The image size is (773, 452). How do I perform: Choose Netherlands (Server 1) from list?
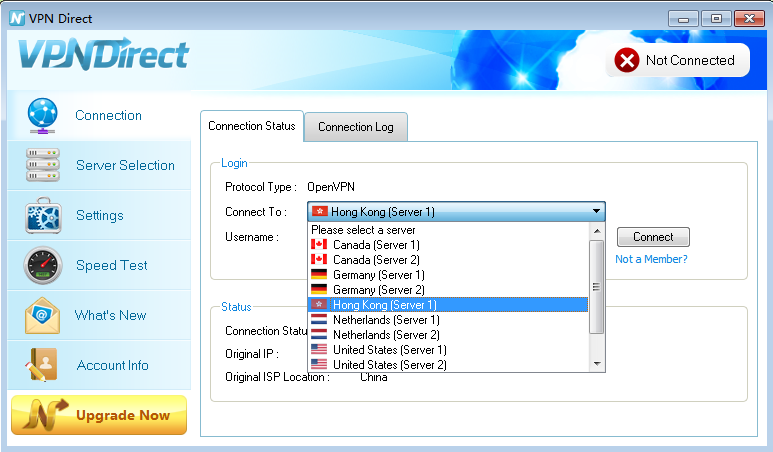point(448,319)
